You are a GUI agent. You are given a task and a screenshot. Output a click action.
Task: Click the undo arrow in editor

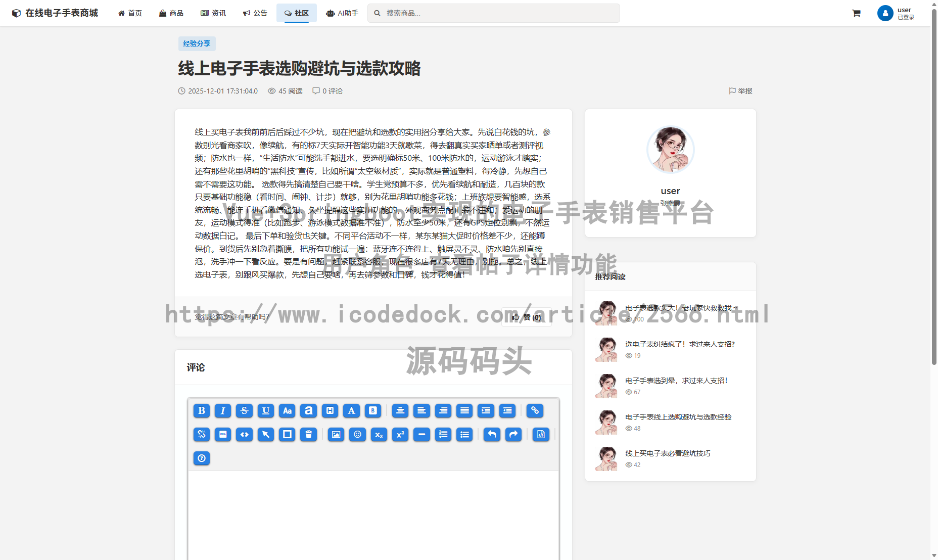click(x=492, y=434)
